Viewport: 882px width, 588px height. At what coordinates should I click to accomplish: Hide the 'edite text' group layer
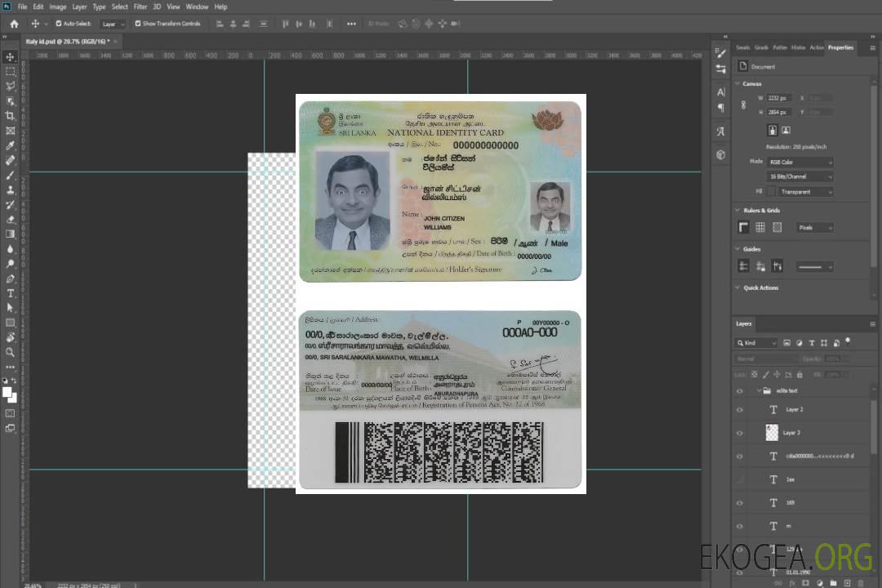pyautogui.click(x=740, y=390)
